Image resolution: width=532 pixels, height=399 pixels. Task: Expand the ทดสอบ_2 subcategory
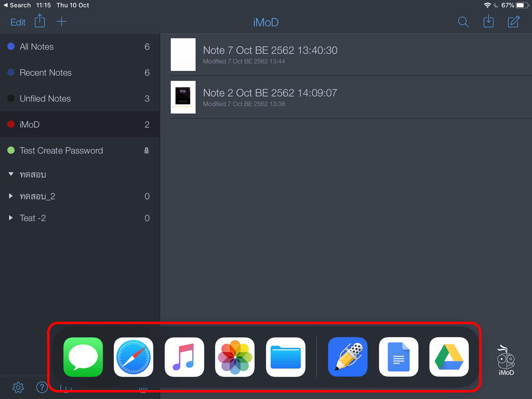tap(10, 196)
